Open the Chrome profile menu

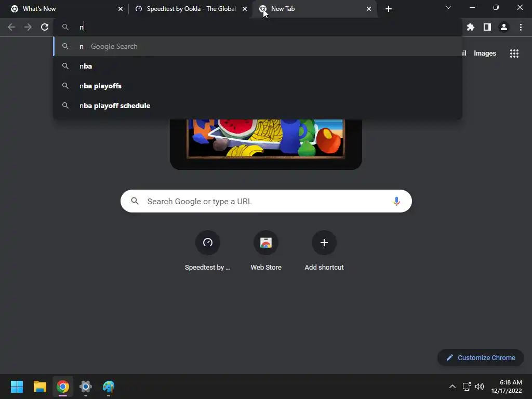click(x=503, y=27)
